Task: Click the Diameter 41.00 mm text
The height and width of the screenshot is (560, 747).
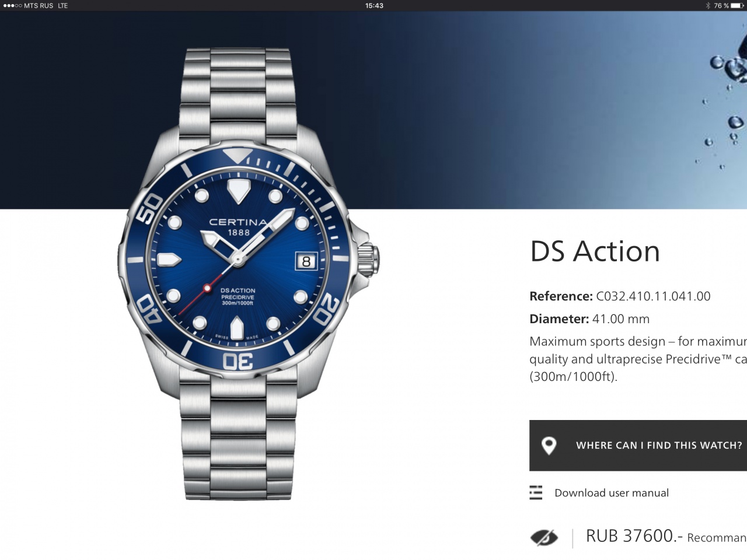Action: (589, 319)
